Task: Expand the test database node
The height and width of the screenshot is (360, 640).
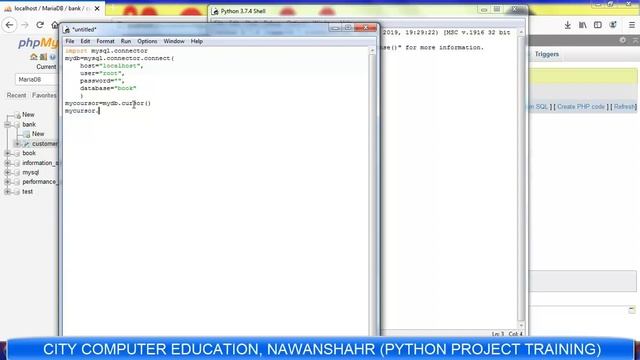Action: 7,191
